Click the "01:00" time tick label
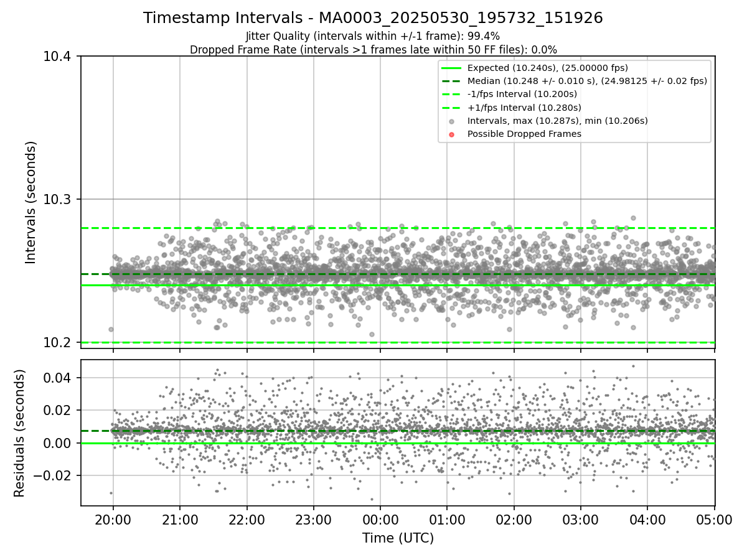 (447, 519)
